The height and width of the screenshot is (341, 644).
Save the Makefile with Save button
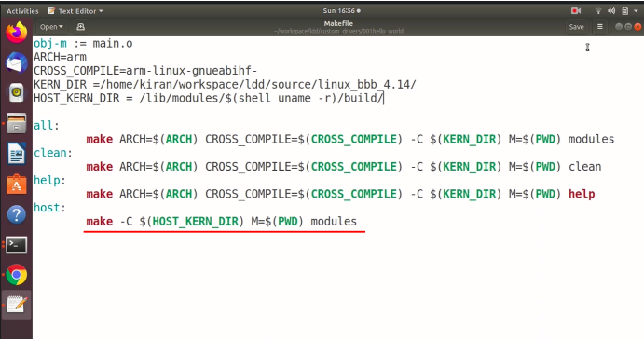(576, 27)
